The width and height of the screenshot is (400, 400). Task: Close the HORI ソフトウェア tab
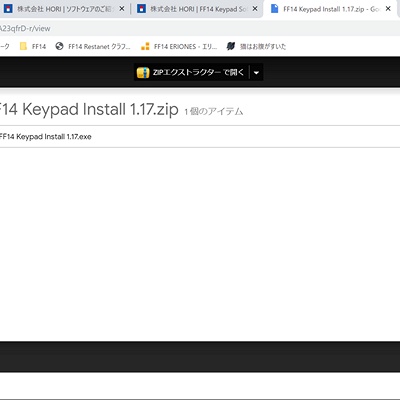click(122, 9)
